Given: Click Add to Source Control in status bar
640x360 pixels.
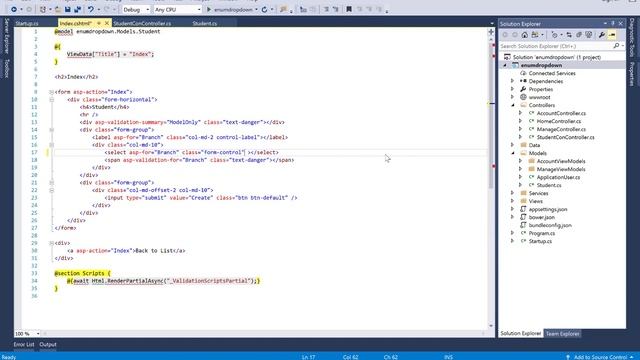Looking at the screenshot, I should 599,357.
